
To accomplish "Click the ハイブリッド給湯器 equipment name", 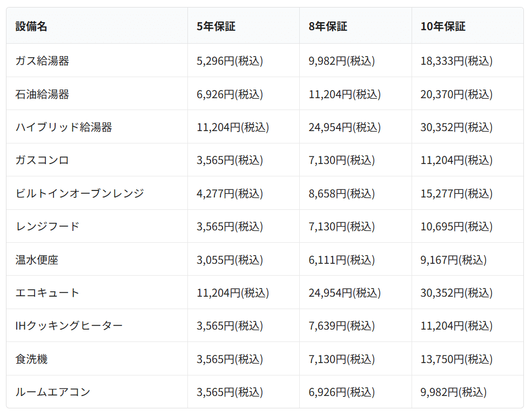I will pos(64,127).
